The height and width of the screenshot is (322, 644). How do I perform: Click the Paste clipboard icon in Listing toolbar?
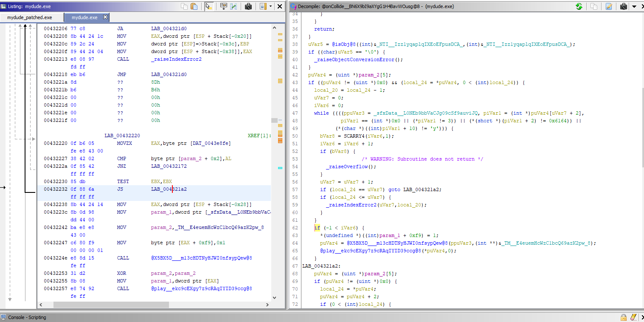point(194,6)
